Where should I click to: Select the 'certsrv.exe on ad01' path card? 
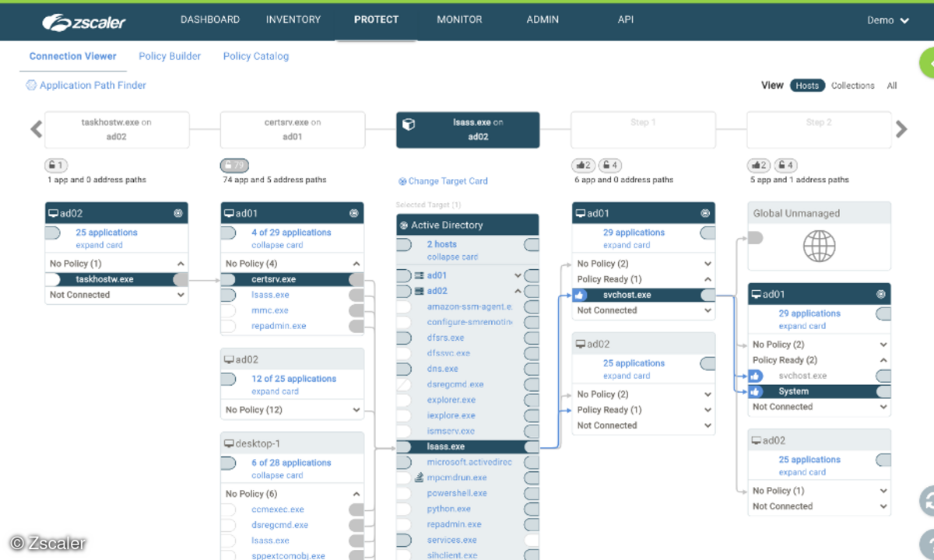(x=293, y=129)
